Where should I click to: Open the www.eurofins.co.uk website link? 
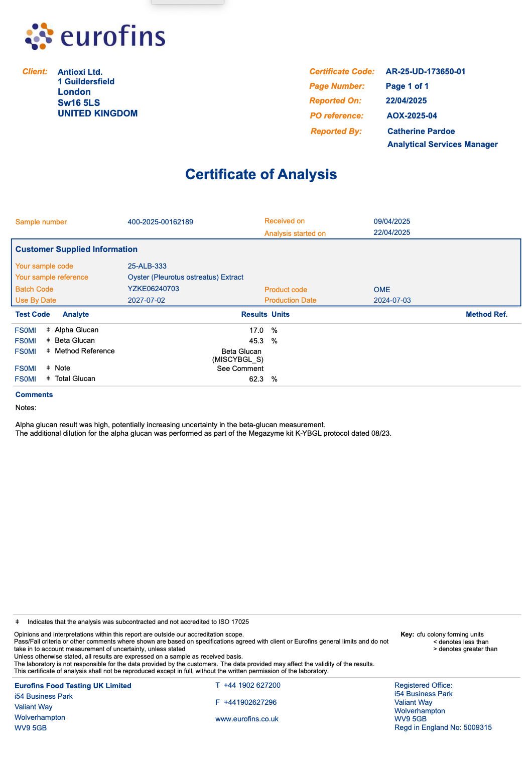click(246, 719)
